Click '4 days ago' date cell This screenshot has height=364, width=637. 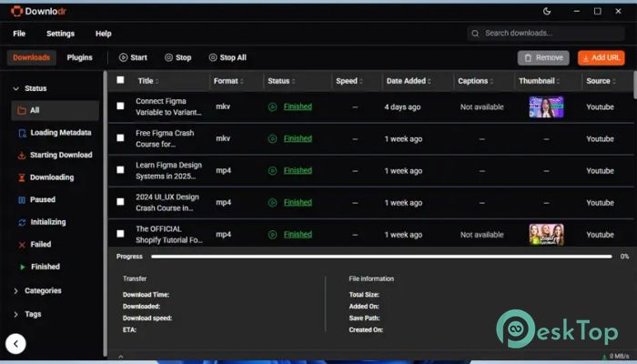pos(402,107)
